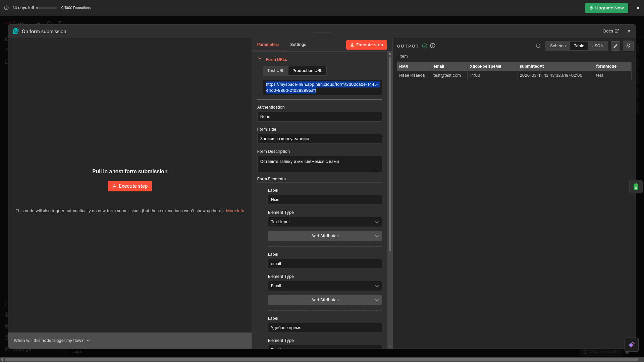Click the info icon next to OUTPUT

point(433,46)
